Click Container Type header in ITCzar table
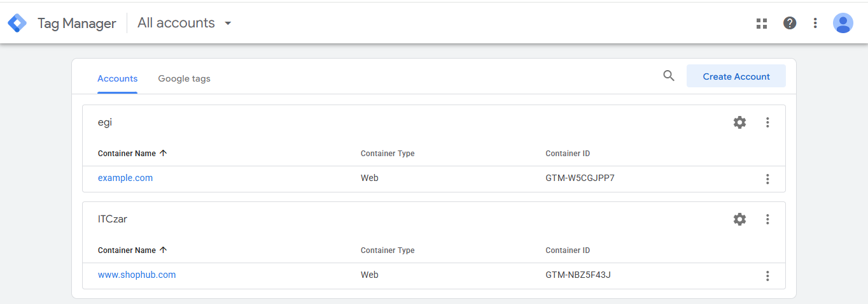The image size is (868, 304). click(388, 250)
